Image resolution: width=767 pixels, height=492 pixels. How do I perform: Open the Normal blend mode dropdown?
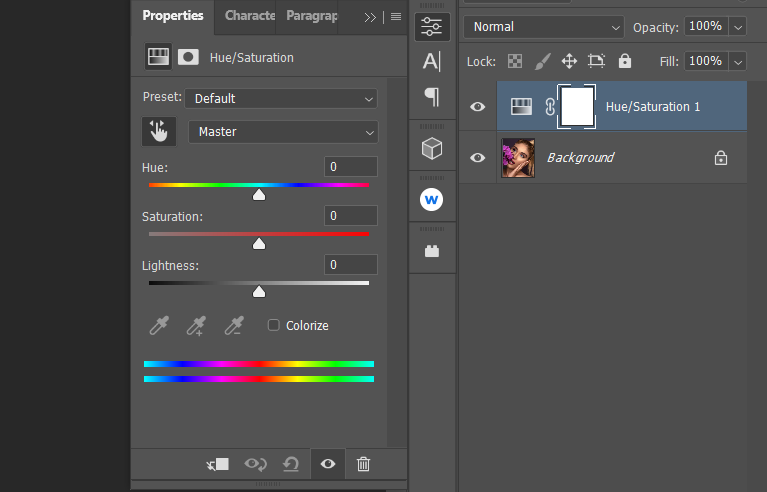pyautogui.click(x=545, y=27)
